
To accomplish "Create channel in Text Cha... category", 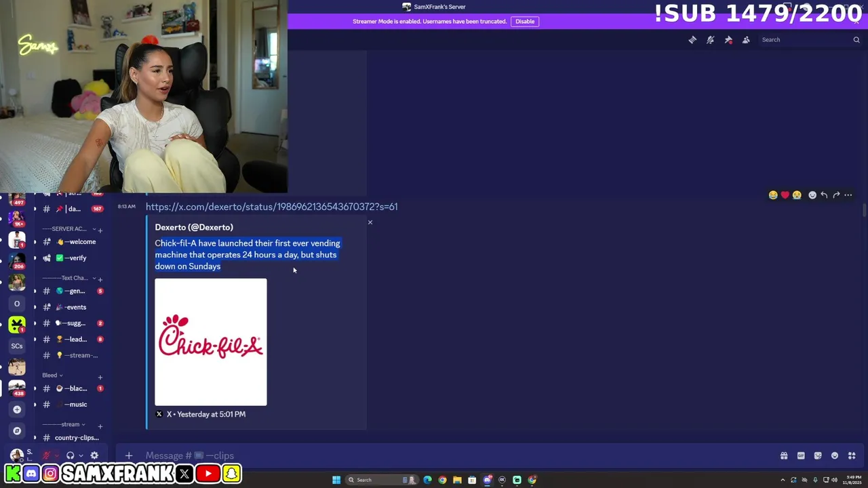I will point(100,279).
